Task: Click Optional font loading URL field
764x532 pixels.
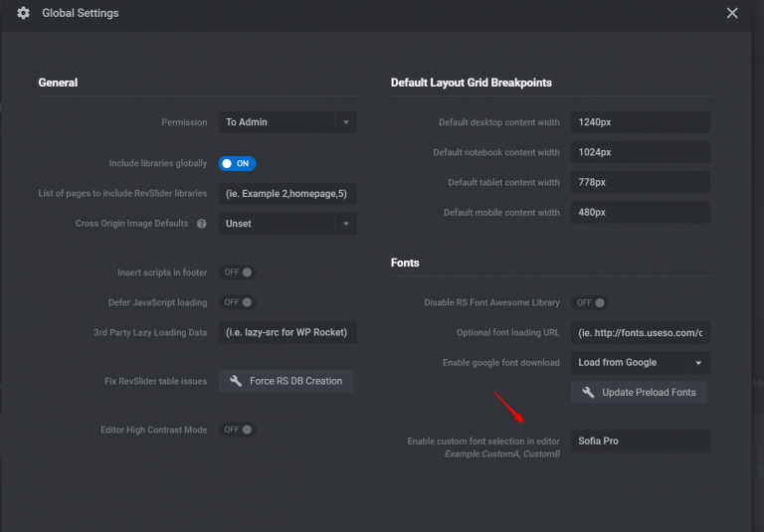Action: pyautogui.click(x=640, y=332)
